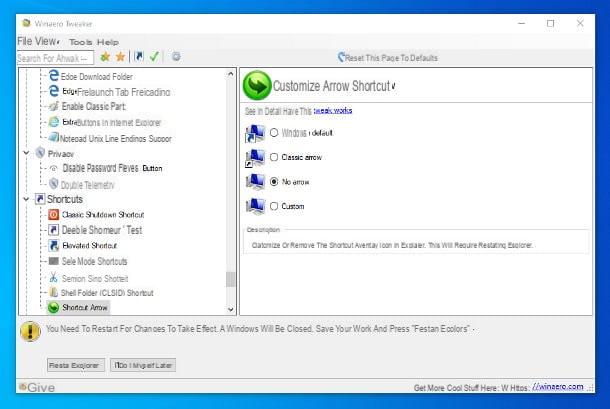The height and width of the screenshot is (409, 610).
Task: Open the Tools menu
Action: tap(81, 42)
